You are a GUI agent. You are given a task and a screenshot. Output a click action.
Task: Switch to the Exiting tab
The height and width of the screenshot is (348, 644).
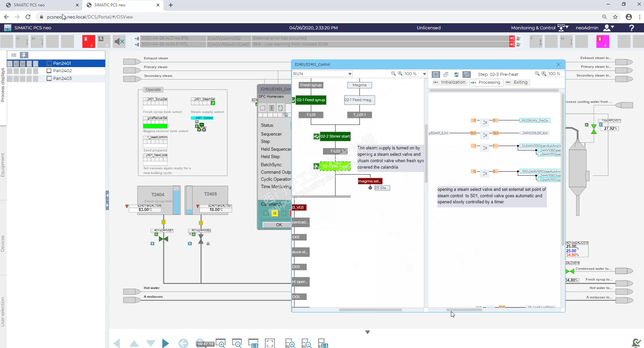point(517,82)
